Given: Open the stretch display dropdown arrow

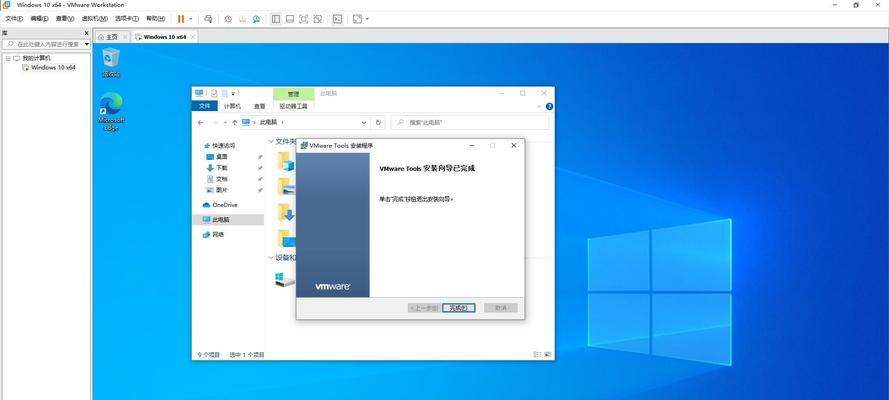Looking at the screenshot, I should [x=367, y=19].
